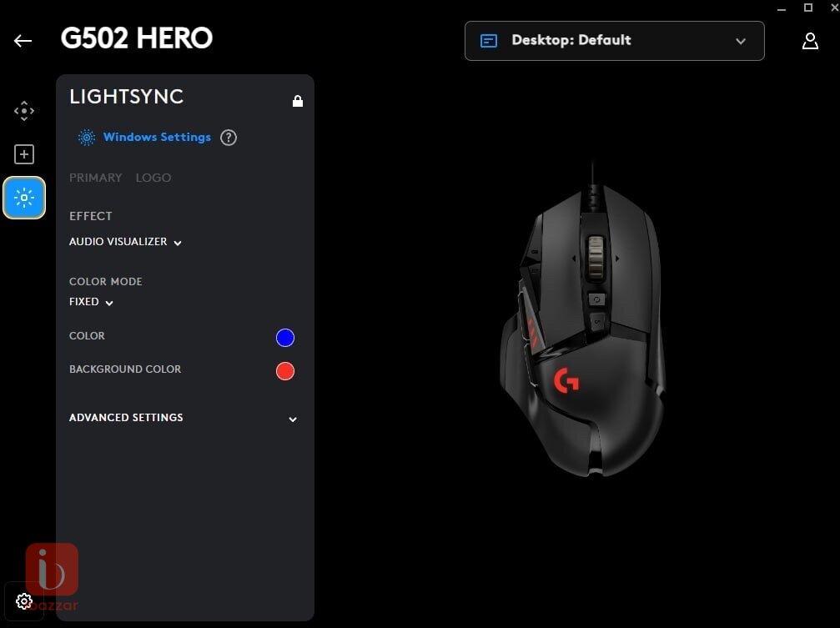Open the settings gear icon
The width and height of the screenshot is (840, 628).
tap(23, 601)
